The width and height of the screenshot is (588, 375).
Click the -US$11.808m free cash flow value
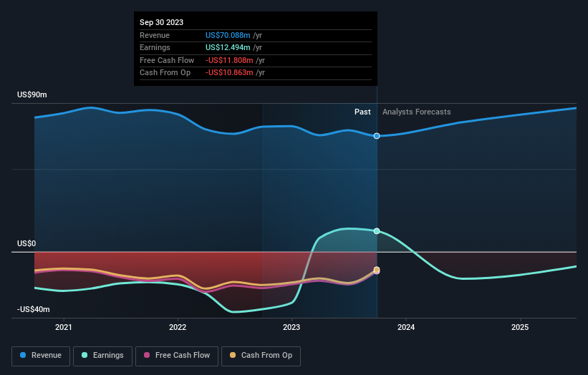229,60
